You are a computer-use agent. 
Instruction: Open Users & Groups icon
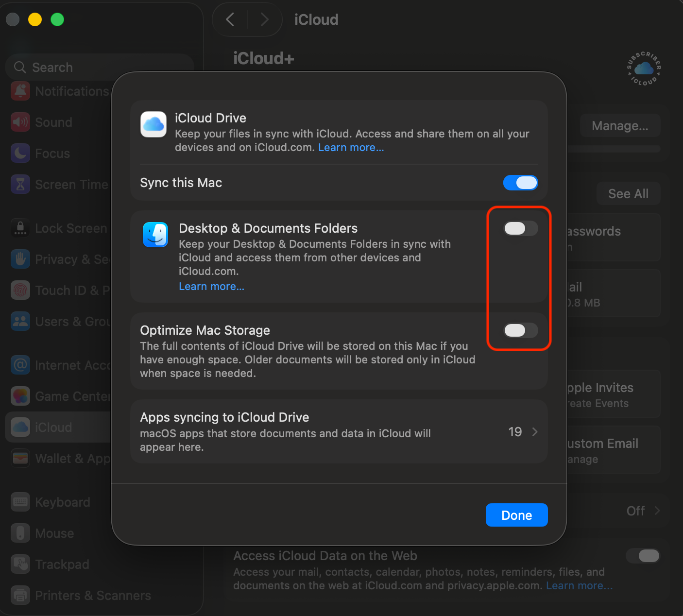(20, 322)
